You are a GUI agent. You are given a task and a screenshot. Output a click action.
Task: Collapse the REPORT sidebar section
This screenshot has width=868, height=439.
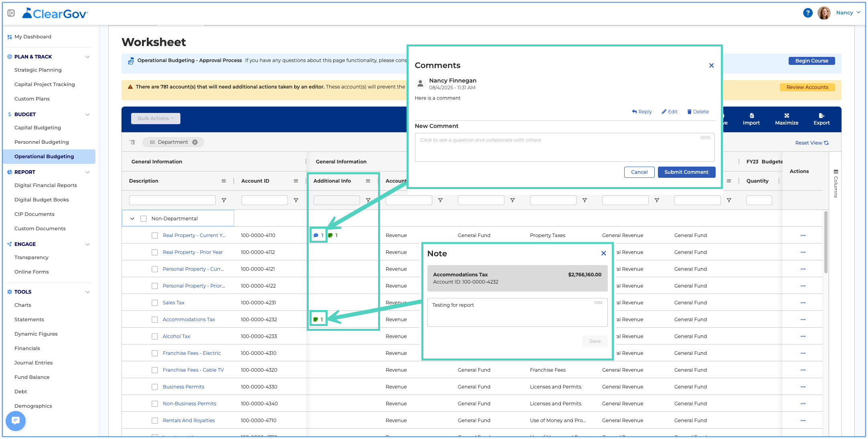click(87, 172)
